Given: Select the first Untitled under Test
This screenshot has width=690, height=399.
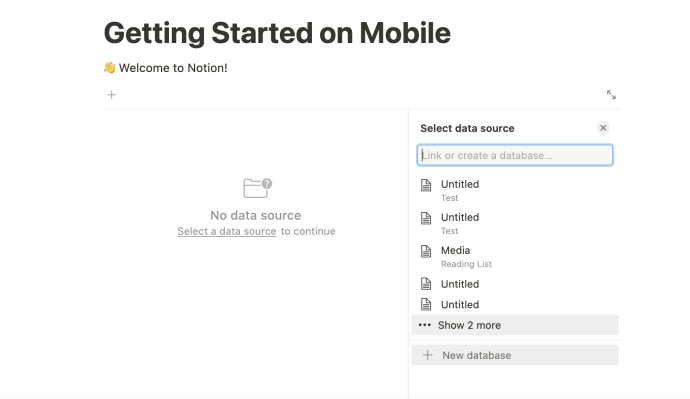Looking at the screenshot, I should pyautogui.click(x=515, y=190).
